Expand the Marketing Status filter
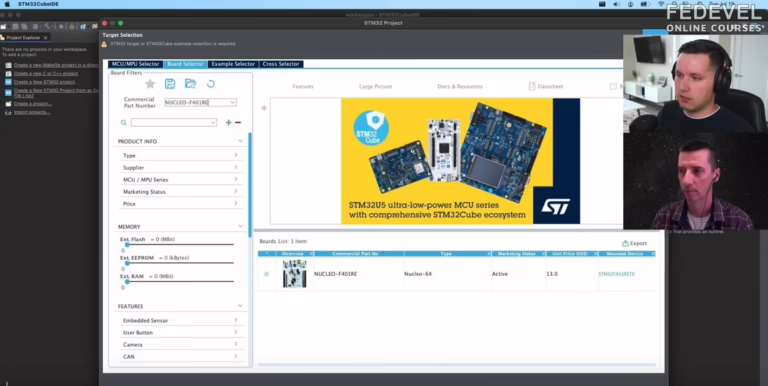768x386 pixels. click(236, 191)
